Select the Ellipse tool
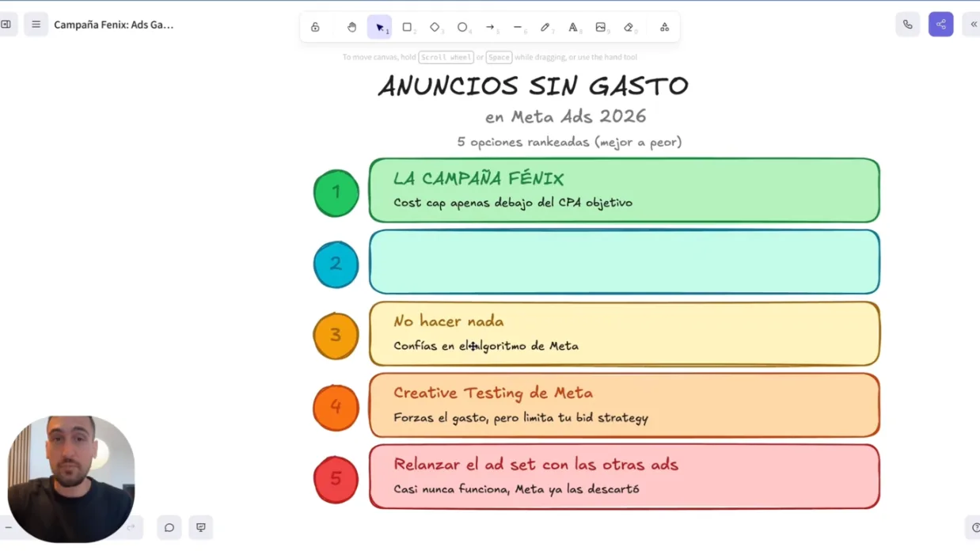This screenshot has width=980, height=551. tap(462, 28)
